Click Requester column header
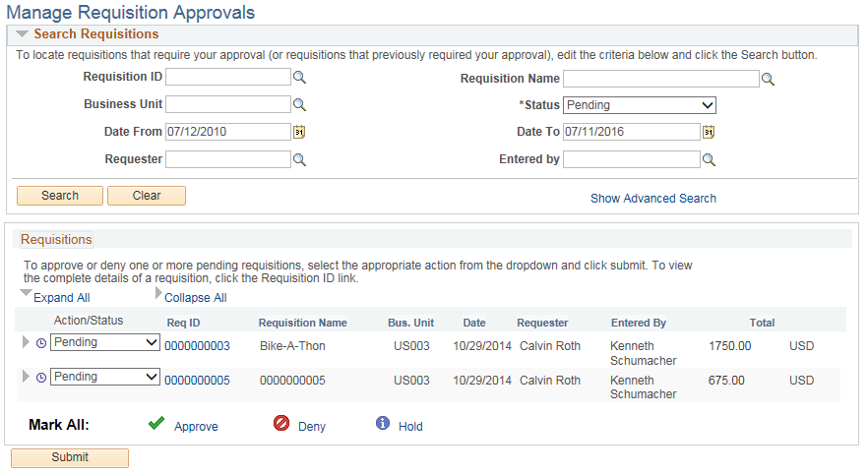868x475 pixels. tap(542, 323)
